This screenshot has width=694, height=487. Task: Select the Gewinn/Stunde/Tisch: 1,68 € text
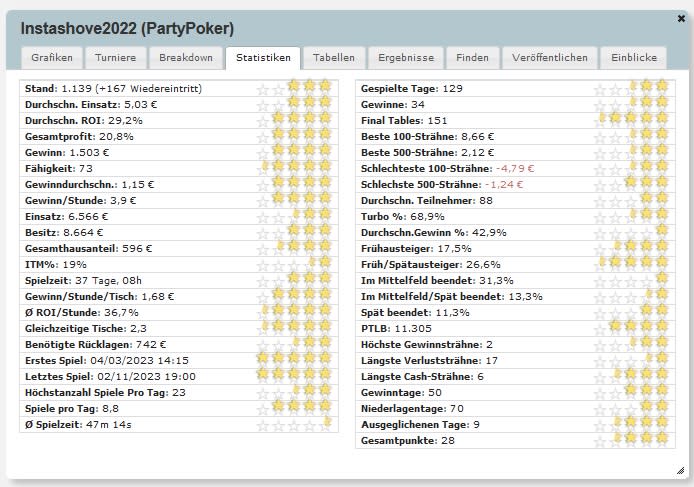(x=100, y=297)
